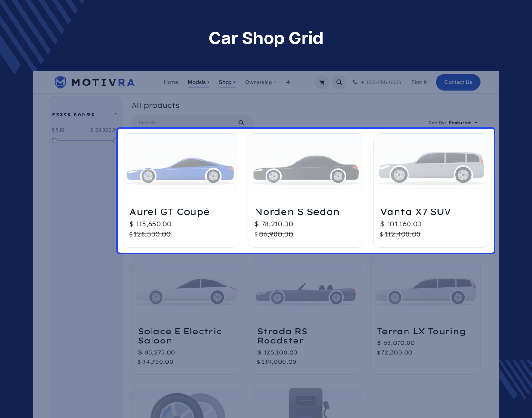Click the $ 139,000.00 maximum price label

pyautogui.click(x=104, y=130)
